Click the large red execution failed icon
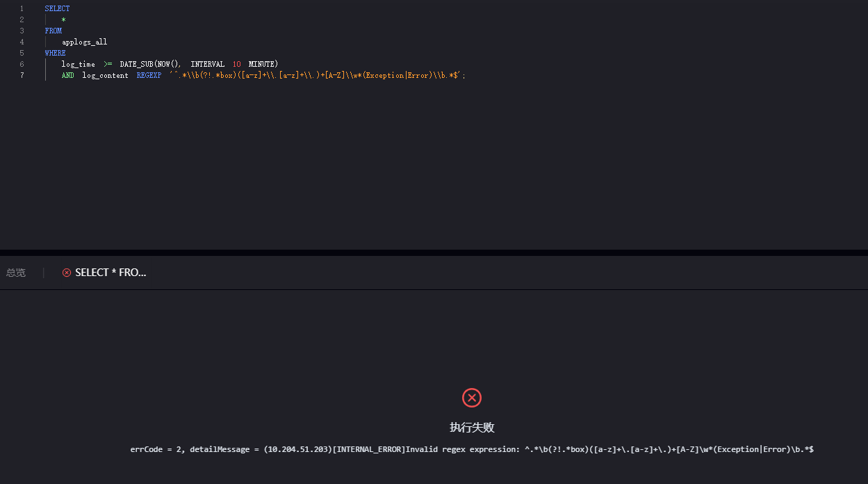 pyautogui.click(x=472, y=398)
